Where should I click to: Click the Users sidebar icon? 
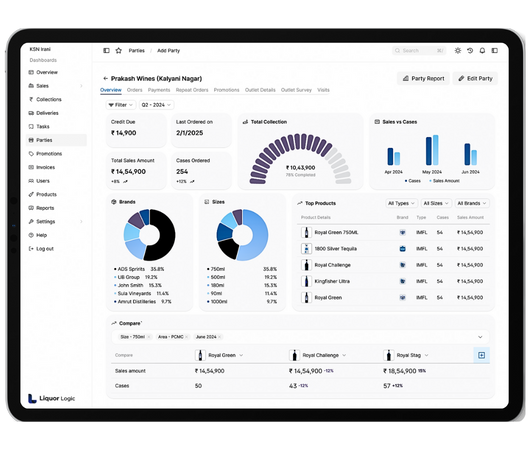pos(31,181)
